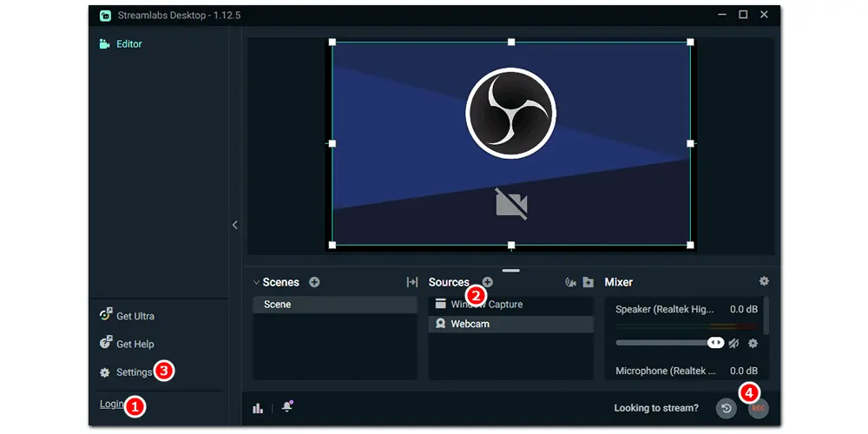Click the Window Capture source icon

coord(441,303)
